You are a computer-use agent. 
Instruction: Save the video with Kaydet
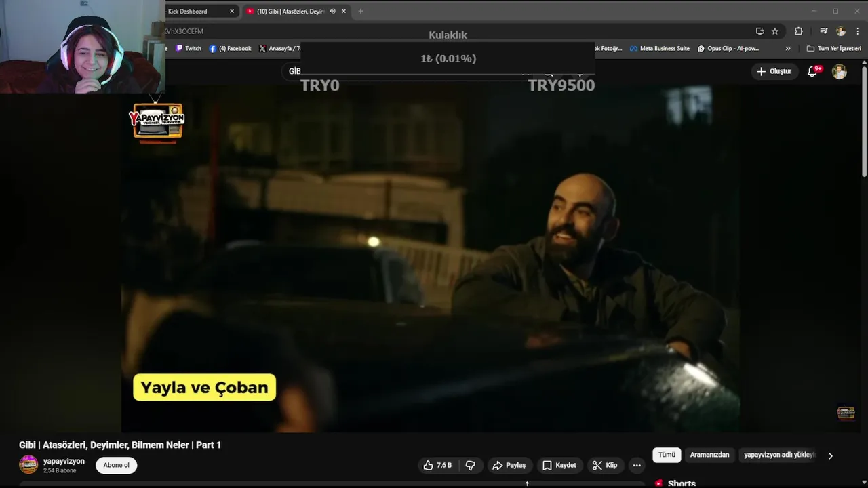[559, 465]
